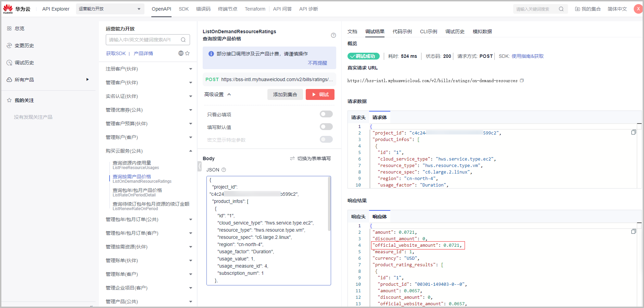The width and height of the screenshot is (644, 308).
Task: Collapse the left API list panel handle
Action: [x=199, y=166]
